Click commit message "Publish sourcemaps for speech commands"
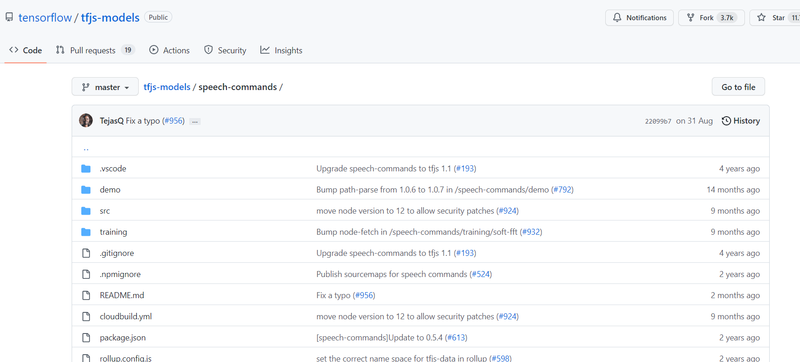Image resolution: width=800 pixels, height=362 pixels. (392, 274)
